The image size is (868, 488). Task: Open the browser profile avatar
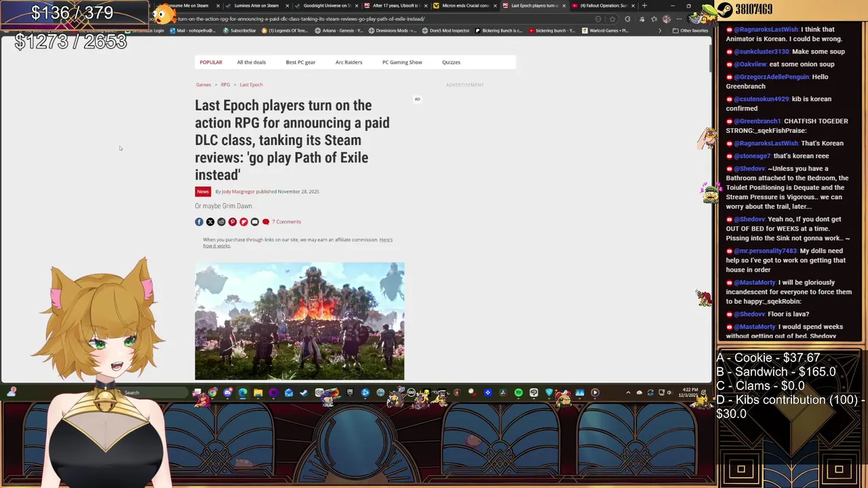click(x=667, y=19)
